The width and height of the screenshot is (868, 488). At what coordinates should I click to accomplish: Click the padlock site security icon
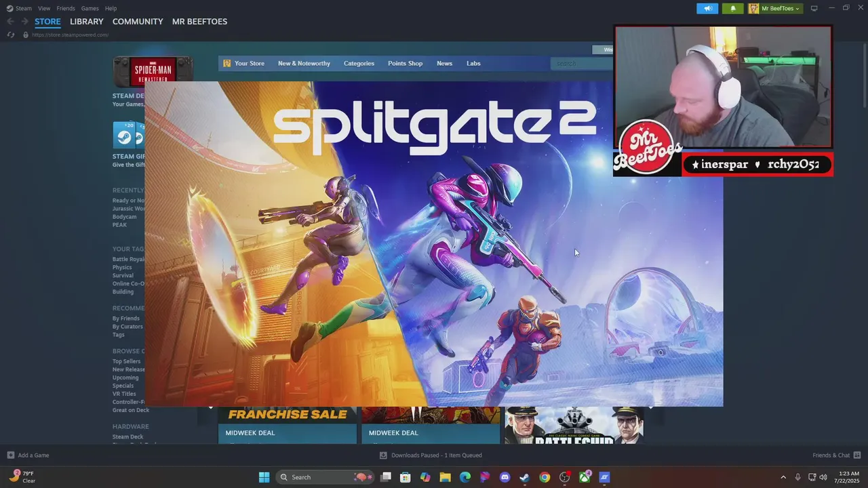[x=26, y=35]
